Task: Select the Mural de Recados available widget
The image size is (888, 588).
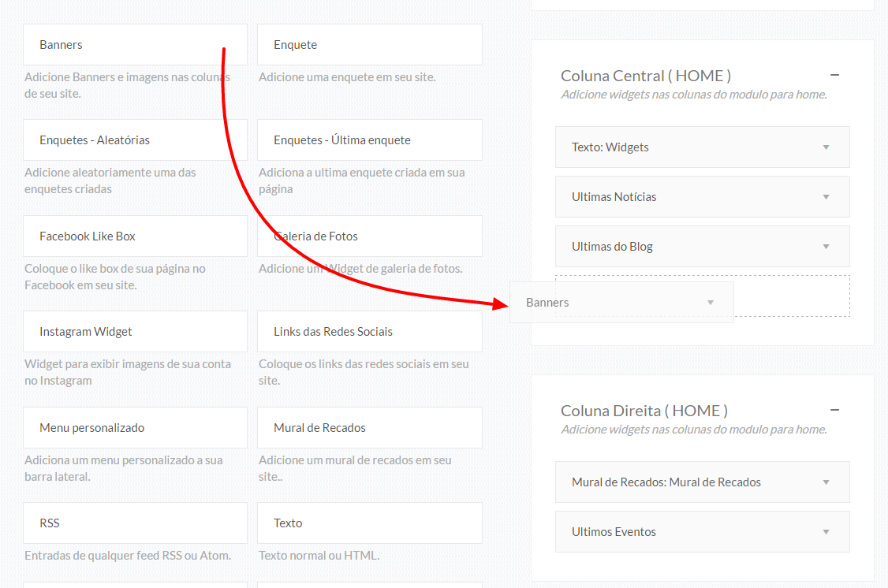Action: click(x=369, y=428)
